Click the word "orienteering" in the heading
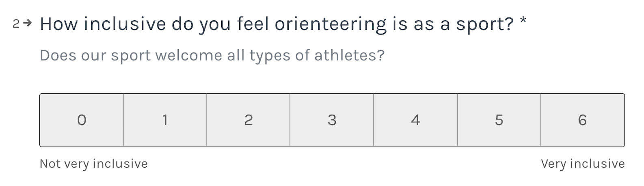Screen dimensions: 644x186 [331, 24]
